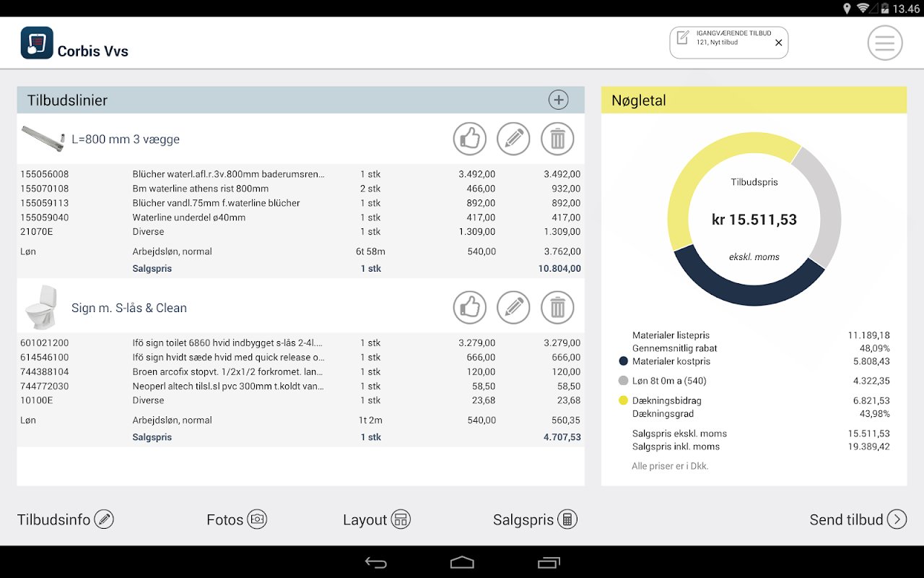The height and width of the screenshot is (578, 924).
Task: Tap the Android recent apps button
Action: (549, 562)
